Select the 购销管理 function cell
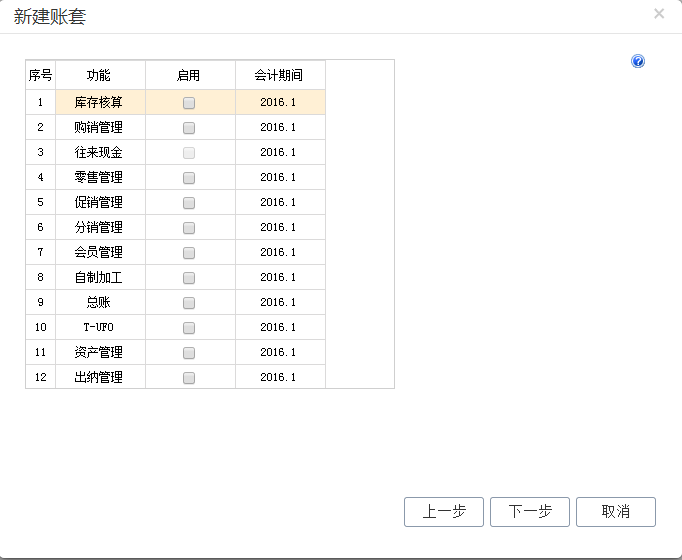The height and width of the screenshot is (560, 682). [100, 127]
